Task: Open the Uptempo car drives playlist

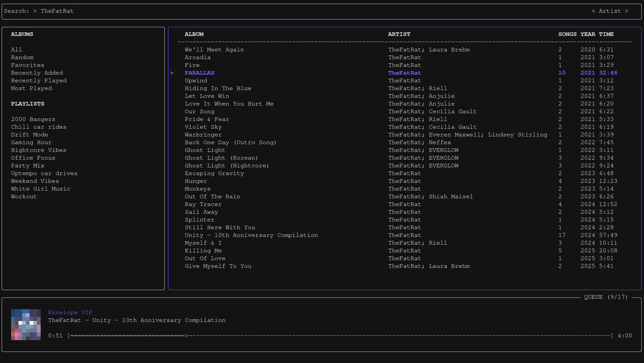Action: click(x=44, y=173)
